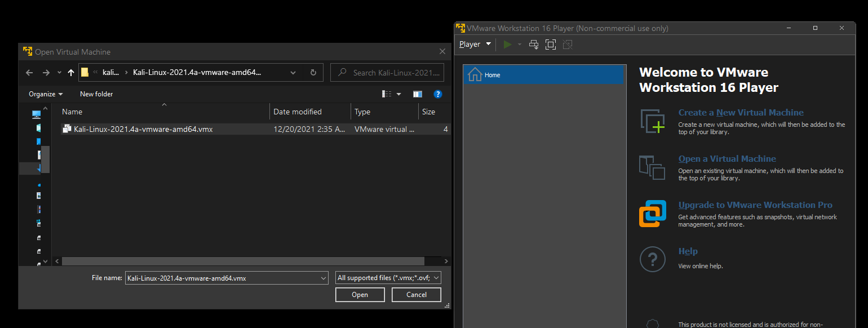Viewport: 868px width, 328px height.
Task: Click left arrow of horizontal scrollbar
Action: 56,261
